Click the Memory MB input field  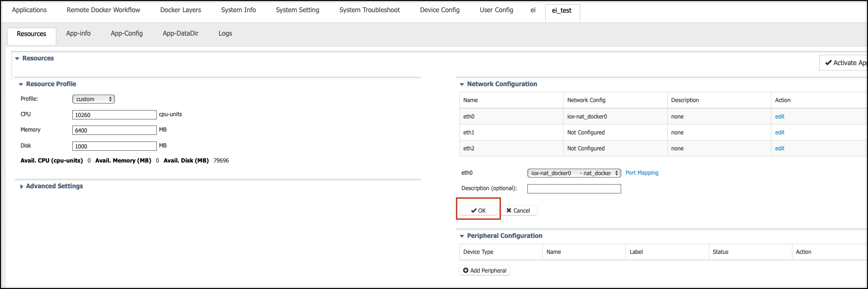click(114, 130)
